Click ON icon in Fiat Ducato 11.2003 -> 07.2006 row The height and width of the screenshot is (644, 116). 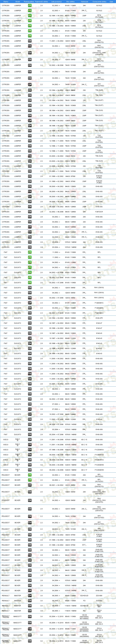click(30, 419)
